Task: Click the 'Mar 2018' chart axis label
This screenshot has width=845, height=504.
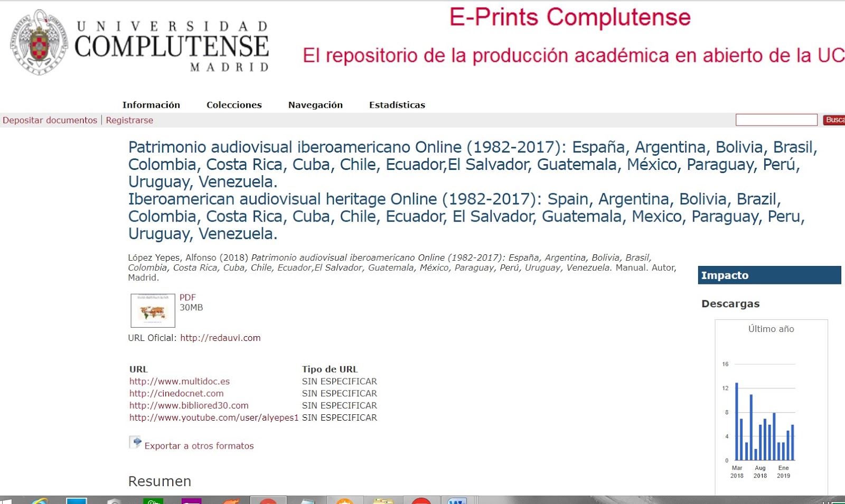Action: coord(737,472)
